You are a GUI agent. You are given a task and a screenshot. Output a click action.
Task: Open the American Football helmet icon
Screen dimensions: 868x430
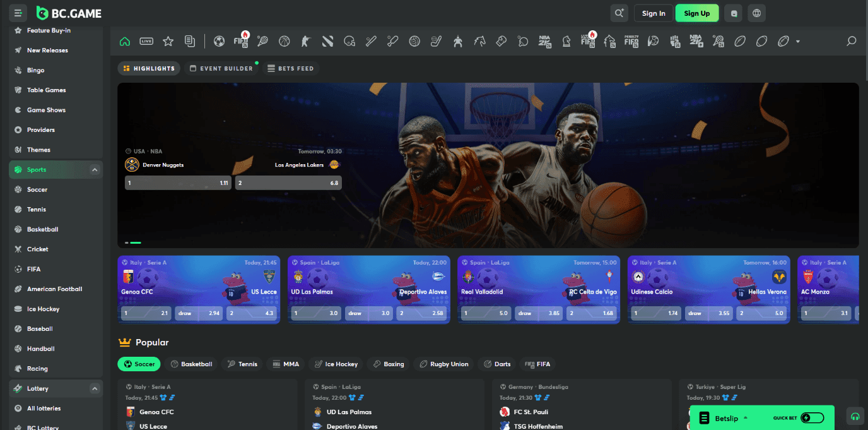[349, 41]
